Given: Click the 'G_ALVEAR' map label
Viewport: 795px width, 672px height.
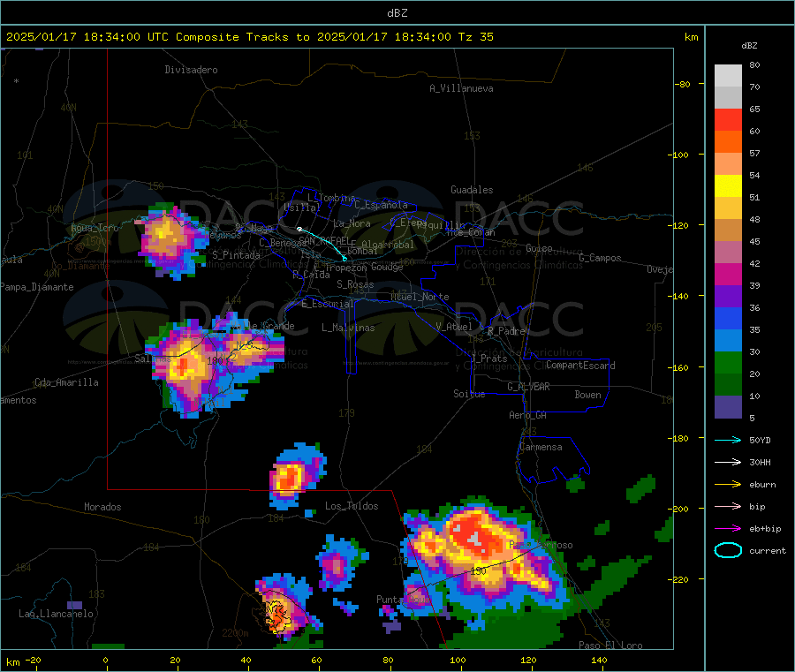Looking at the screenshot, I should point(528,387).
